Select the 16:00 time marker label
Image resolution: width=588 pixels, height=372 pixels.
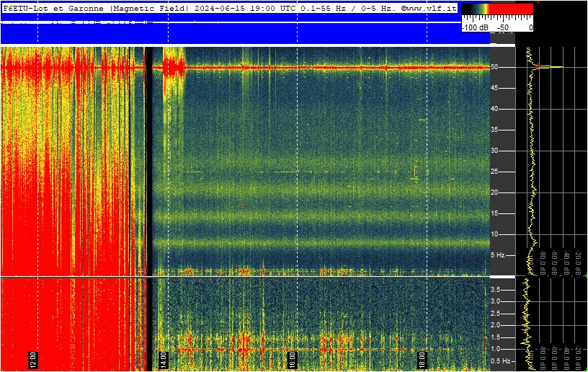coord(293,360)
